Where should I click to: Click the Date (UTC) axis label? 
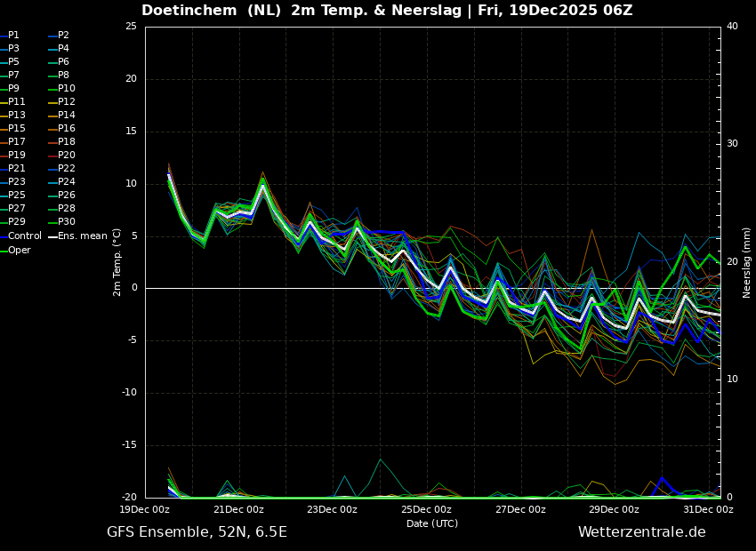coord(432,523)
